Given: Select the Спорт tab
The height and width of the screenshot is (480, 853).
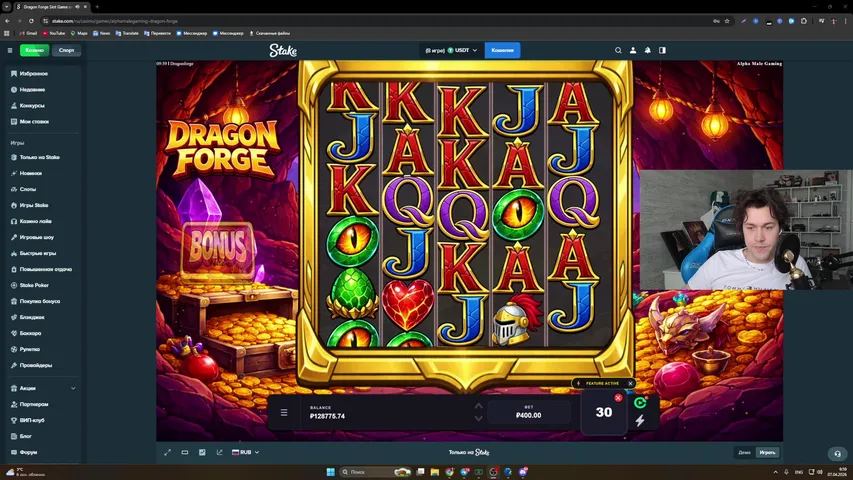Looking at the screenshot, I should [x=66, y=50].
